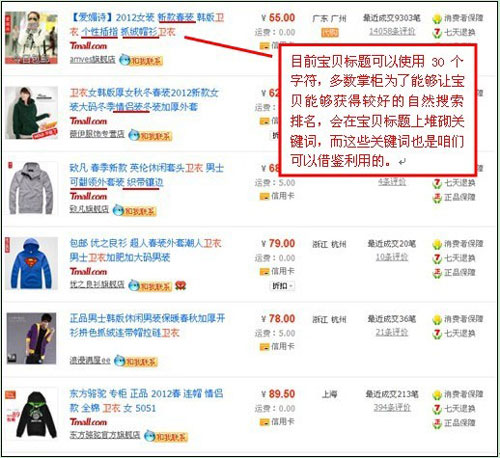
Task: Open the blue Superman hoodie thumbnail
Action: click(x=32, y=263)
